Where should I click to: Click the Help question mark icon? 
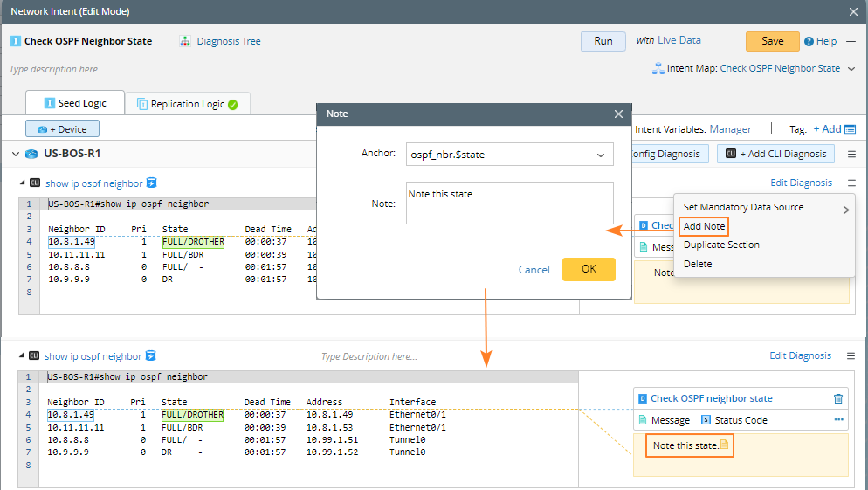[x=809, y=41]
